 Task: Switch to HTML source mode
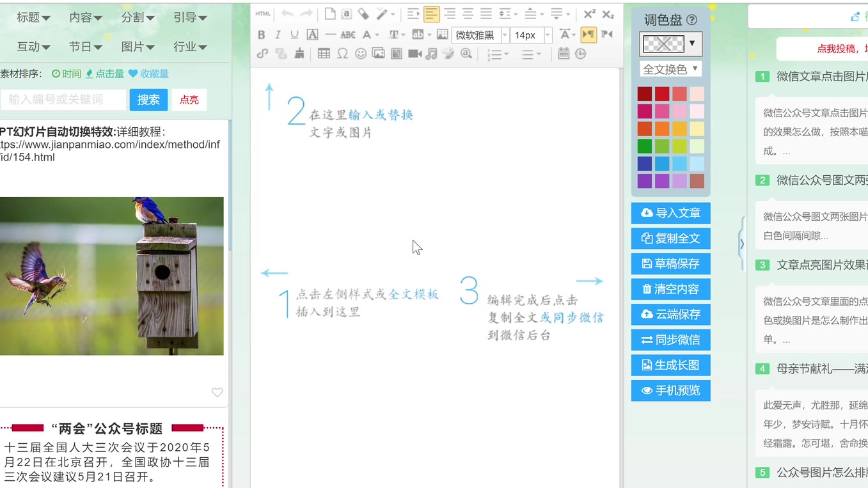[x=263, y=14]
